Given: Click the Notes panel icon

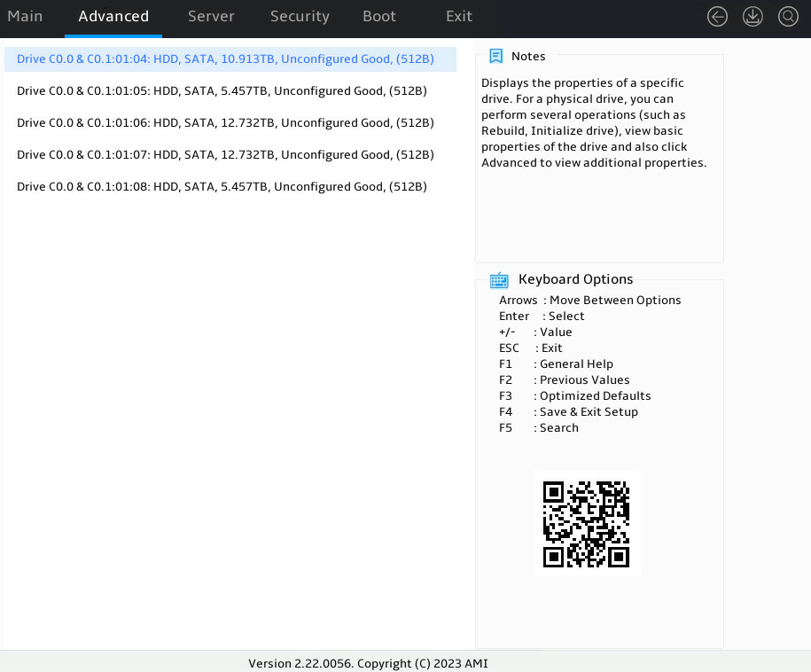Looking at the screenshot, I should pos(496,56).
